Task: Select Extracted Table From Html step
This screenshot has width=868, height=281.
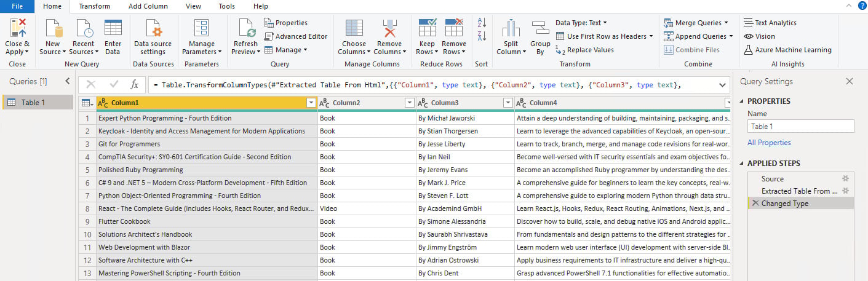Action: point(800,191)
